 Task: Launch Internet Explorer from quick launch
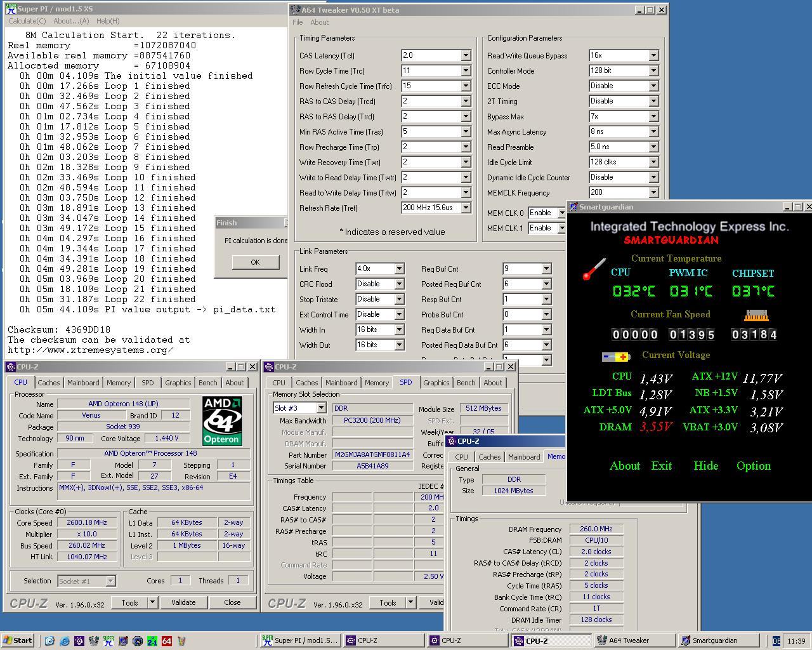click(65, 640)
